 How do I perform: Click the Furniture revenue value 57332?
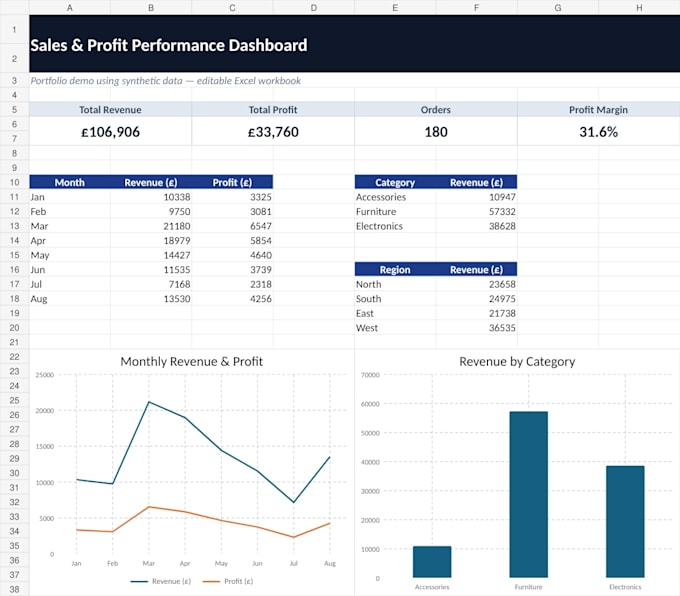(x=502, y=212)
